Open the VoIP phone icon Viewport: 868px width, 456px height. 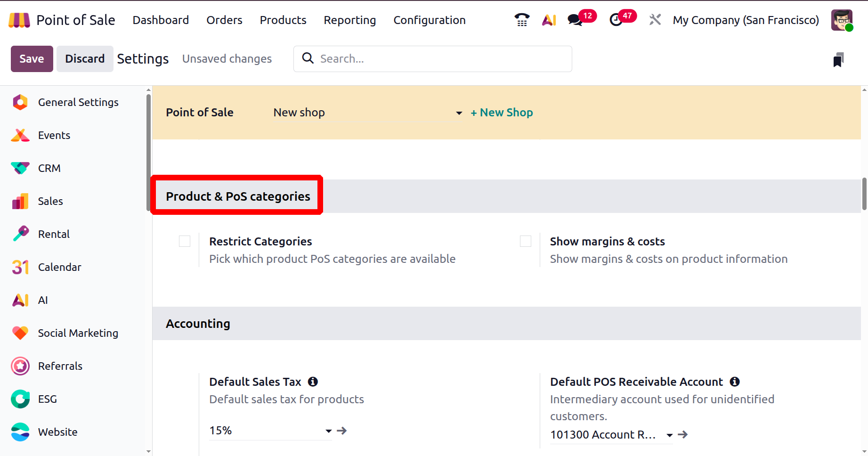click(522, 20)
